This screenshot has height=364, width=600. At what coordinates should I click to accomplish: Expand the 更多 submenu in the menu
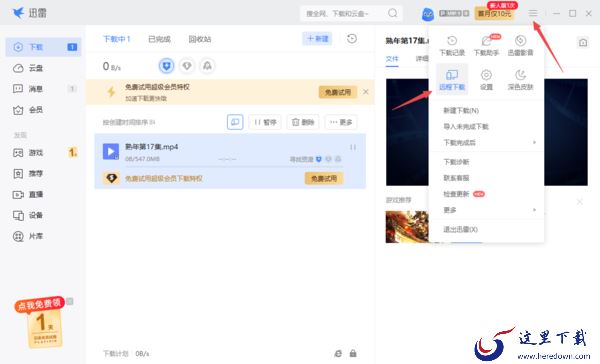click(487, 210)
